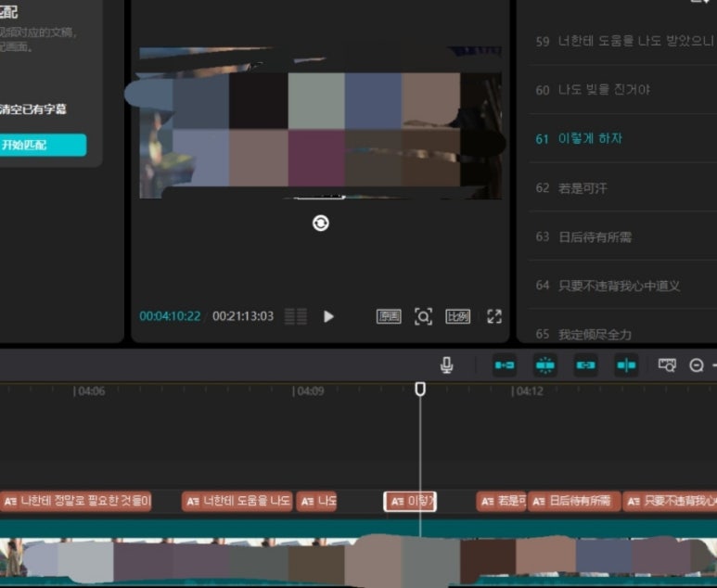Click the total duration 00:21:13:03
Viewport: 717px width, 588px height.
pyautogui.click(x=243, y=316)
